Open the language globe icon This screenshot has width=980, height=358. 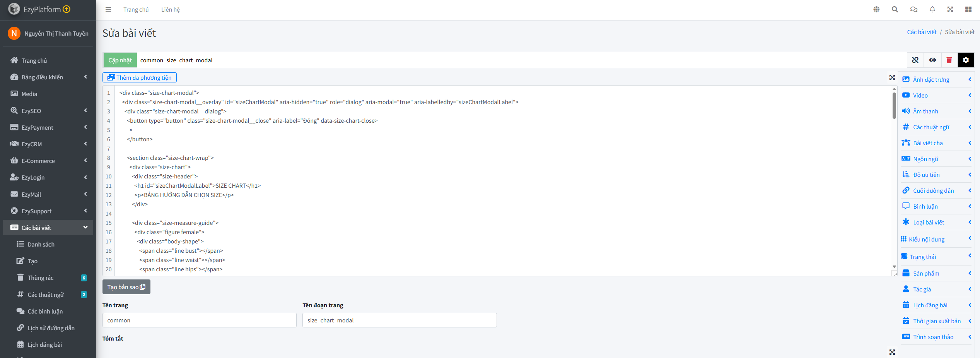tap(876, 9)
